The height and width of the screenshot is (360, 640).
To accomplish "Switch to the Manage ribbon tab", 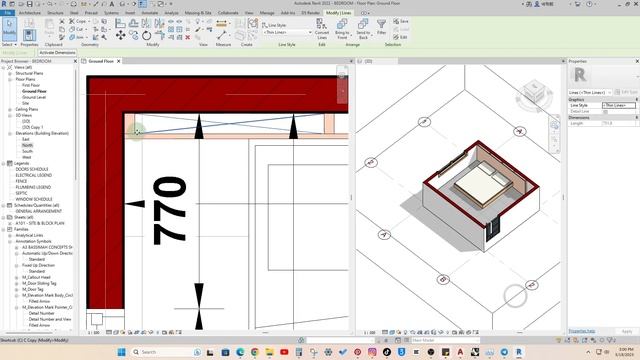I will tap(267, 13).
